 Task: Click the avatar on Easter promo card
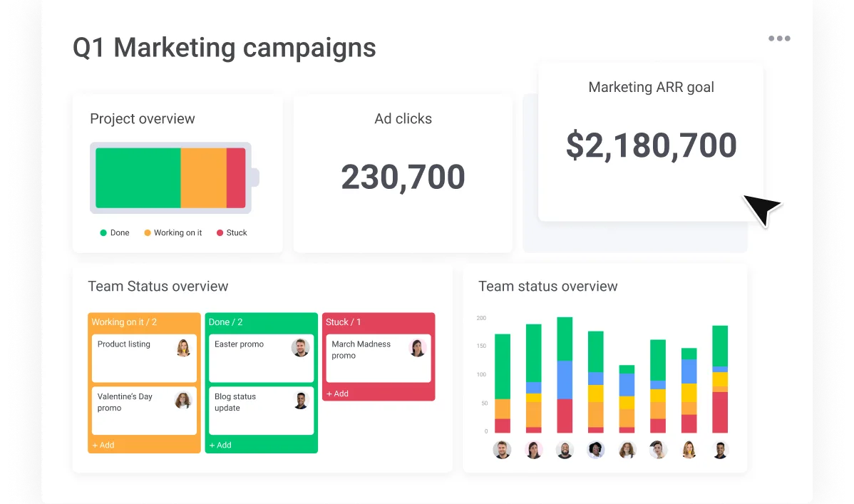pos(300,348)
